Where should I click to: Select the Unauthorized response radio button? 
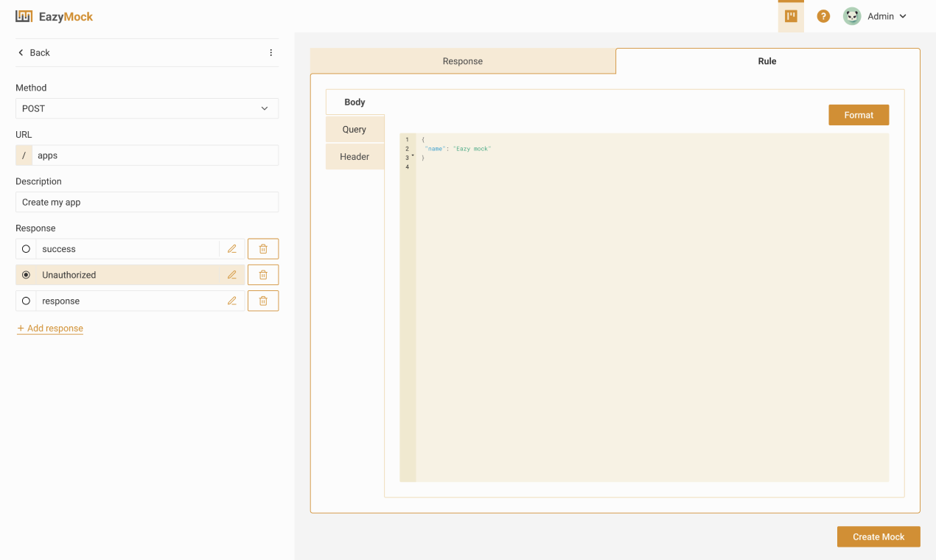point(26,275)
